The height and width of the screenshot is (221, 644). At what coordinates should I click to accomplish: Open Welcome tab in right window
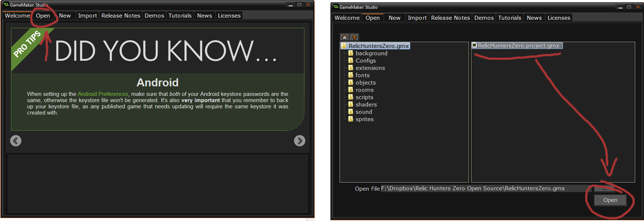(347, 18)
